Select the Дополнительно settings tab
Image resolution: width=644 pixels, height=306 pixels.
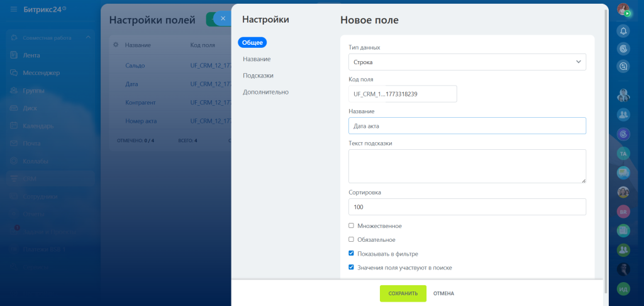265,92
